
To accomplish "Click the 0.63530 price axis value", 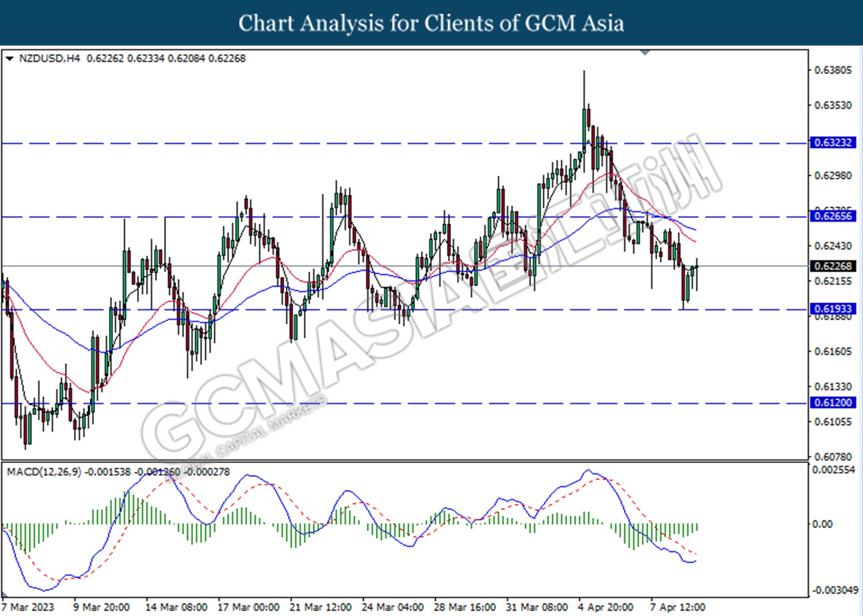I will pos(833,106).
